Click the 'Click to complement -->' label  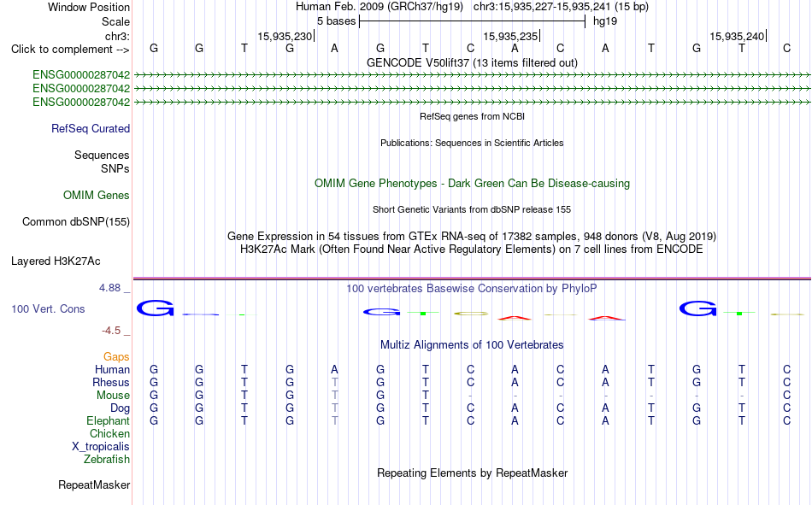(70, 50)
